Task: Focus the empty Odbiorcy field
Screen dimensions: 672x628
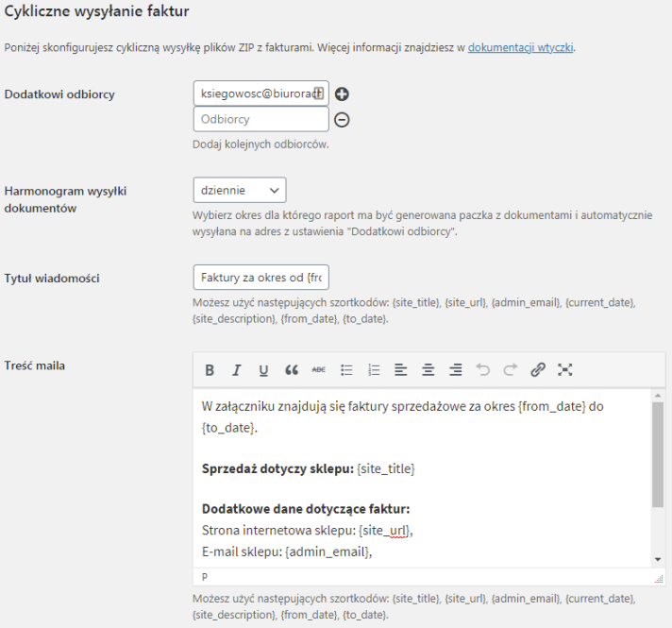Action: click(261, 119)
